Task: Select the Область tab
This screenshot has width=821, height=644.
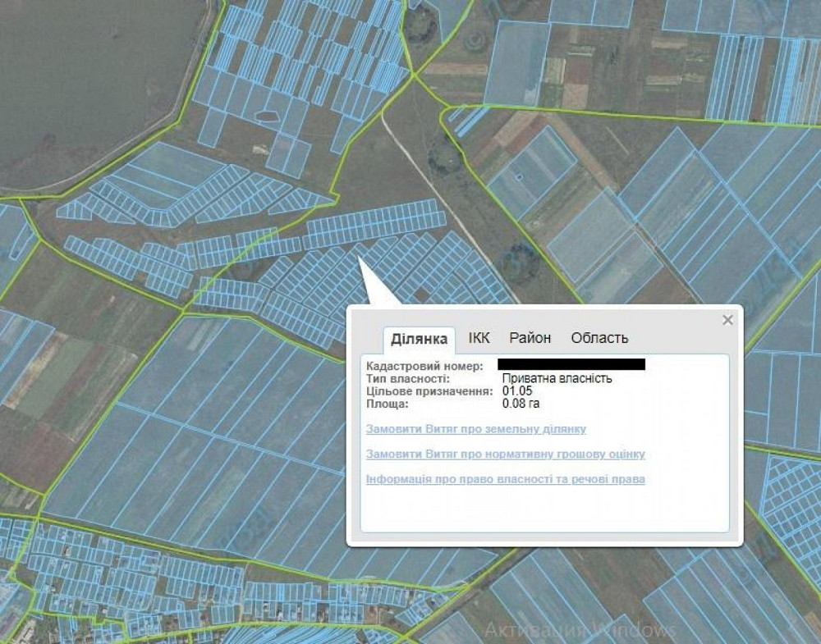Action: pos(599,338)
